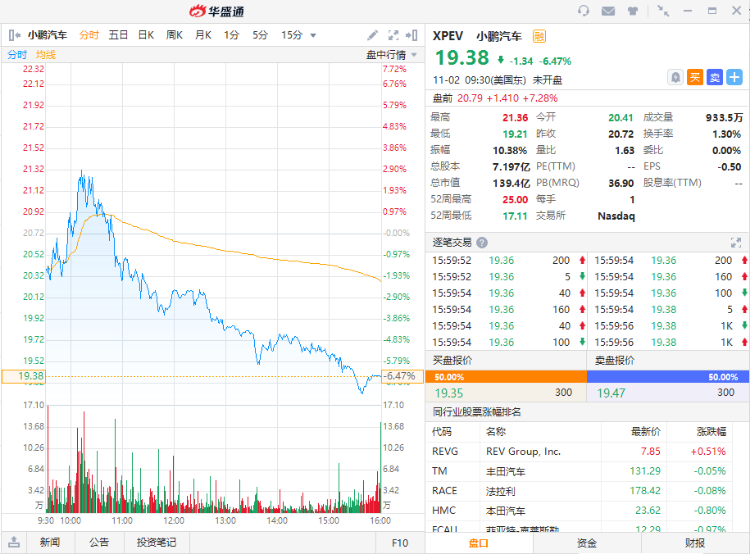Click the 华盛通 app logo
Screen dimensions: 750x554
tap(216, 11)
